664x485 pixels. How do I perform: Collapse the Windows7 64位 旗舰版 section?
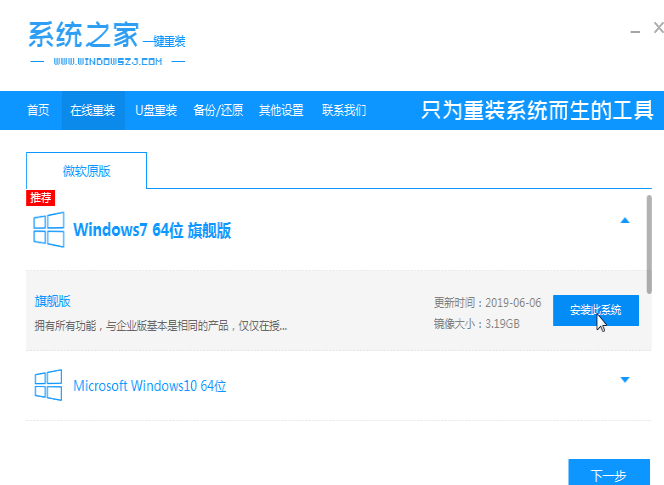625,220
